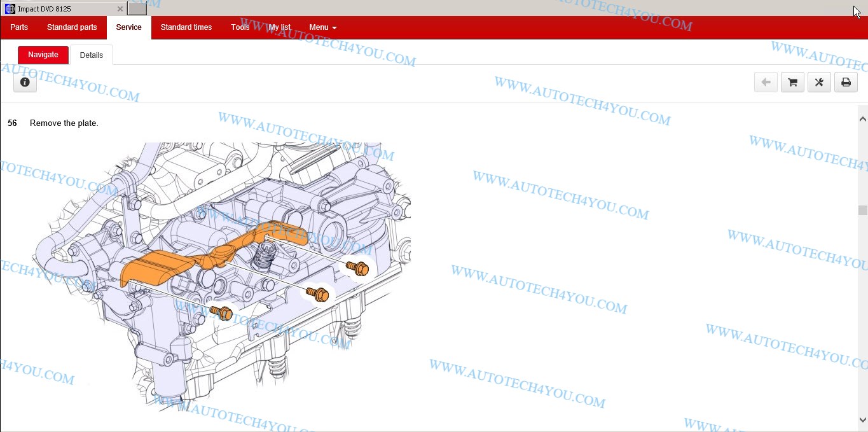Click the vertical scrollbar thumb
The image size is (868, 432).
point(862,211)
